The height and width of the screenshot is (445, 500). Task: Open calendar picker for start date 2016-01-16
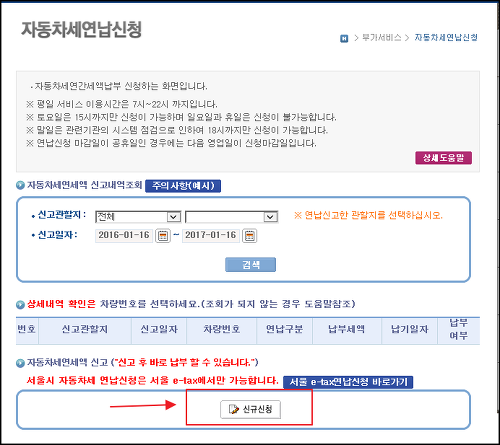[x=163, y=236]
